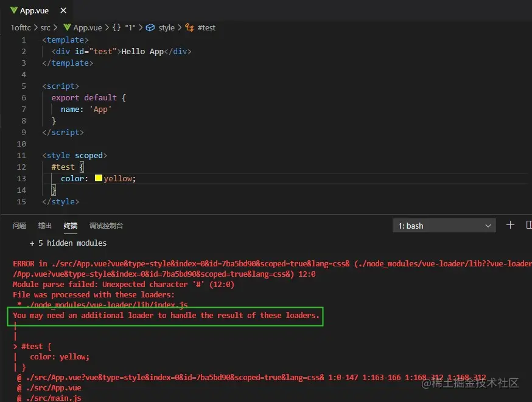Image resolution: width=532 pixels, height=402 pixels.
Task: Select the style breadcrumb segment
Action: click(166, 27)
